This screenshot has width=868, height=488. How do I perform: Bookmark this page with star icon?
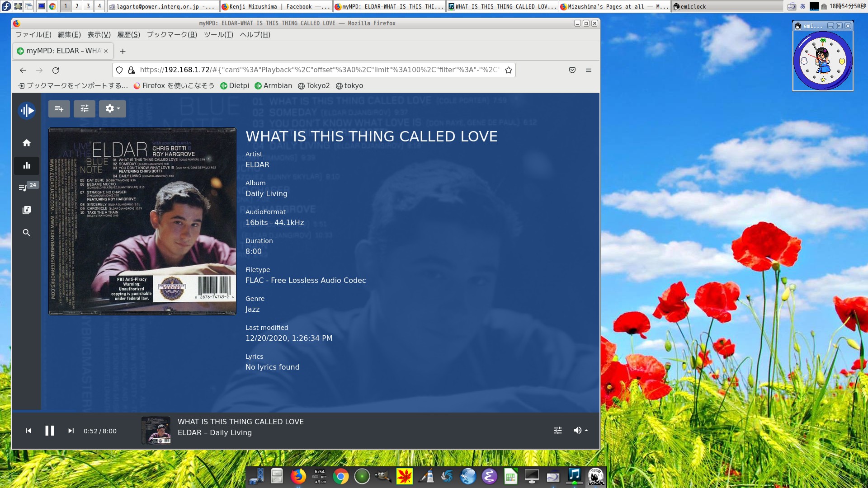(509, 70)
